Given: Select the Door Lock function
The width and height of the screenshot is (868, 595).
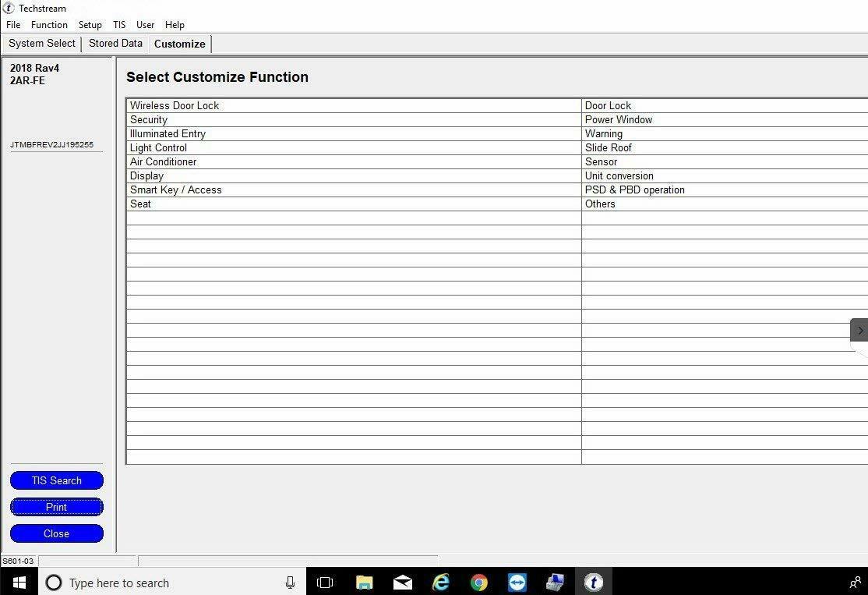Looking at the screenshot, I should [725, 106].
